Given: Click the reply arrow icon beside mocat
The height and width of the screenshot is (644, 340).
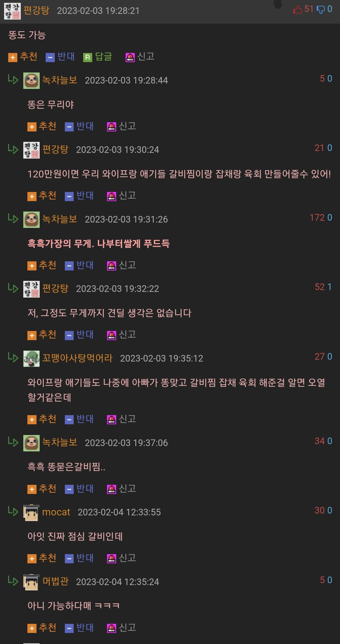Looking at the screenshot, I should click(x=13, y=511).
